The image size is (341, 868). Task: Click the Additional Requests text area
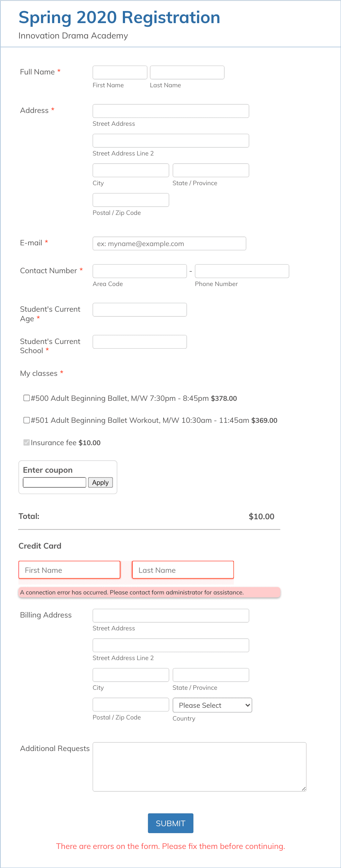pyautogui.click(x=199, y=766)
